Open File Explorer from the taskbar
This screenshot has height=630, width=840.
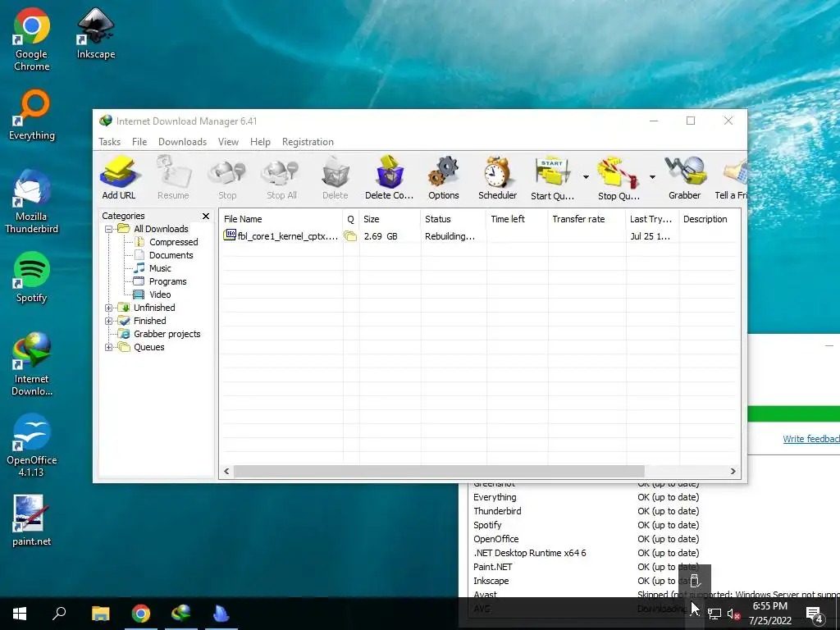click(100, 614)
